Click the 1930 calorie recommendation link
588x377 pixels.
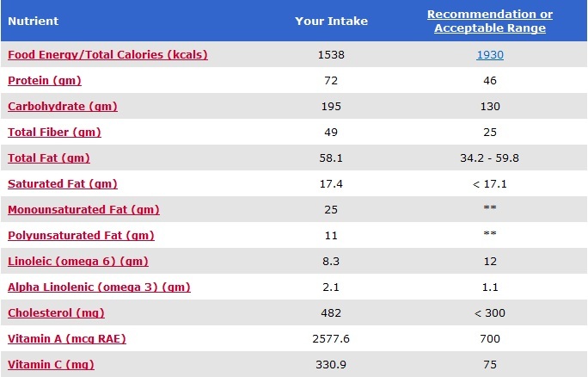(x=490, y=55)
